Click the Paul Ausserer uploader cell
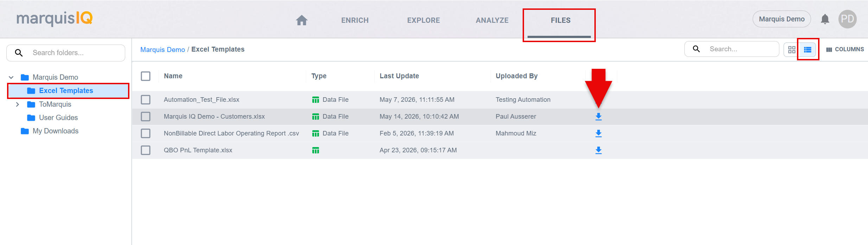Screen dimensions: 868x245 coord(516,117)
